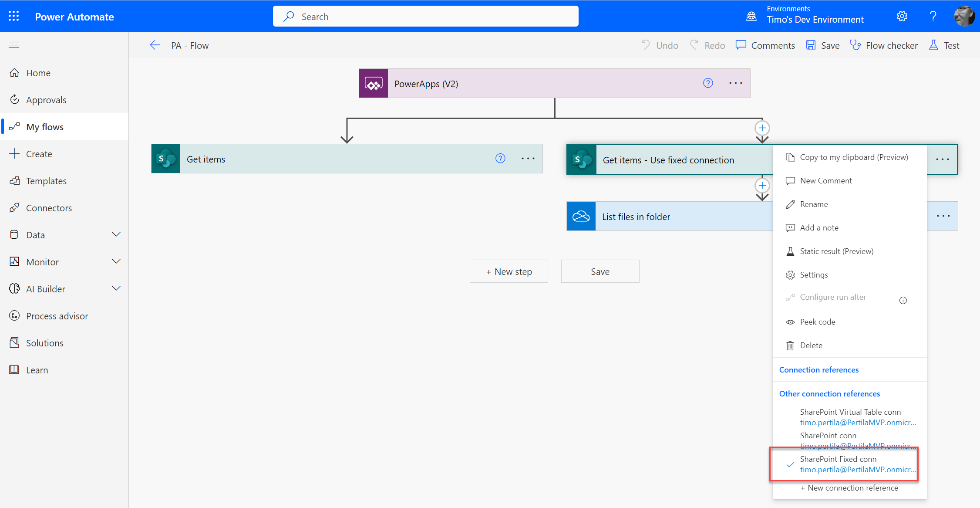Viewport: 980px width, 508px height.
Task: Choose Rename in the action menu
Action: point(814,204)
